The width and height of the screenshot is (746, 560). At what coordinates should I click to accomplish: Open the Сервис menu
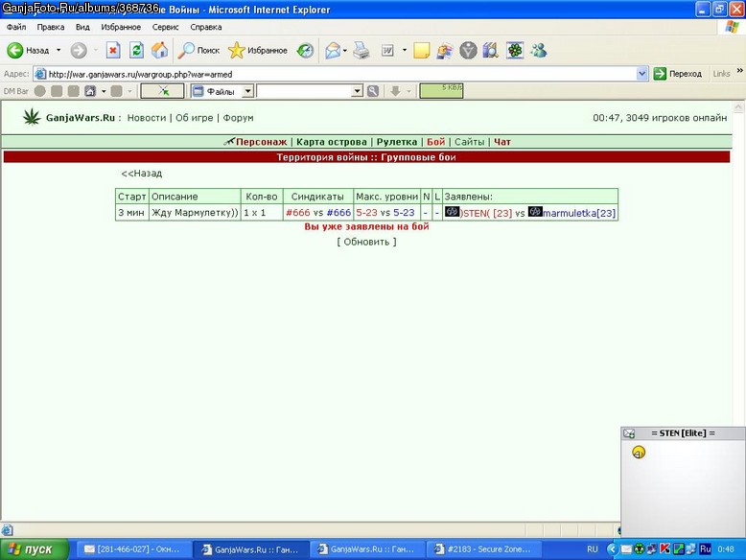(x=166, y=27)
